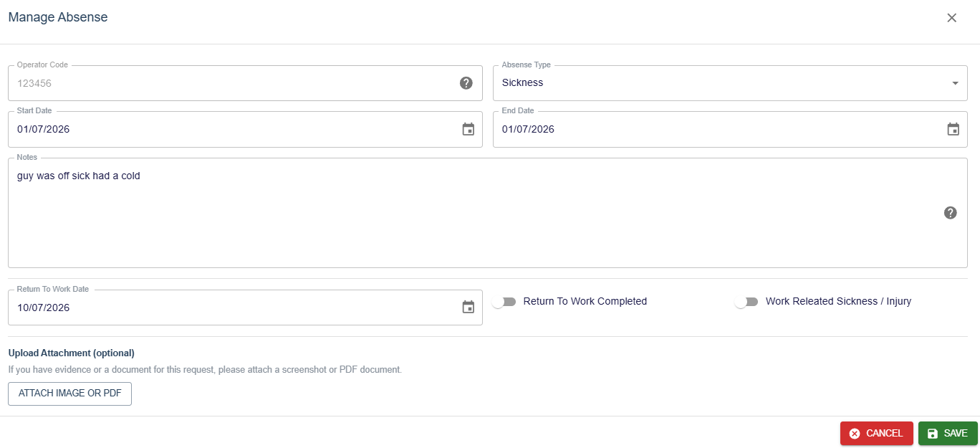Screen dimensions: 980x448
Task: Click the red CANCEL button
Action: point(877,434)
